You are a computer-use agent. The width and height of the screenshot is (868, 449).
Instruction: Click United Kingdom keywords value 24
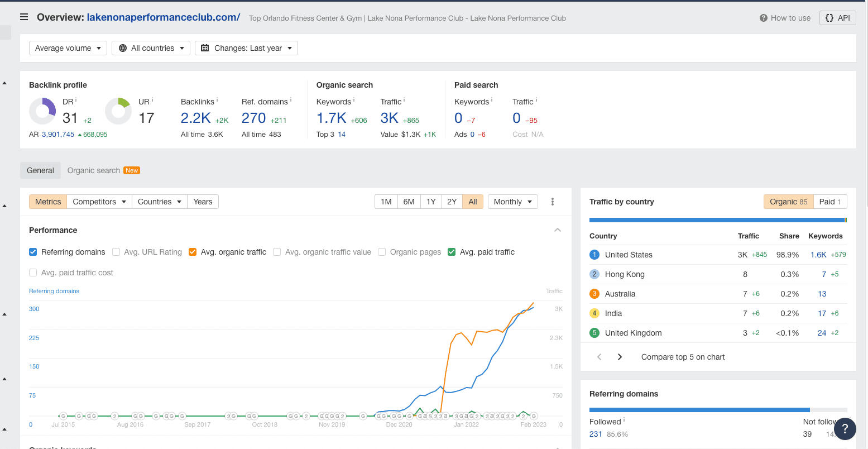pos(822,333)
